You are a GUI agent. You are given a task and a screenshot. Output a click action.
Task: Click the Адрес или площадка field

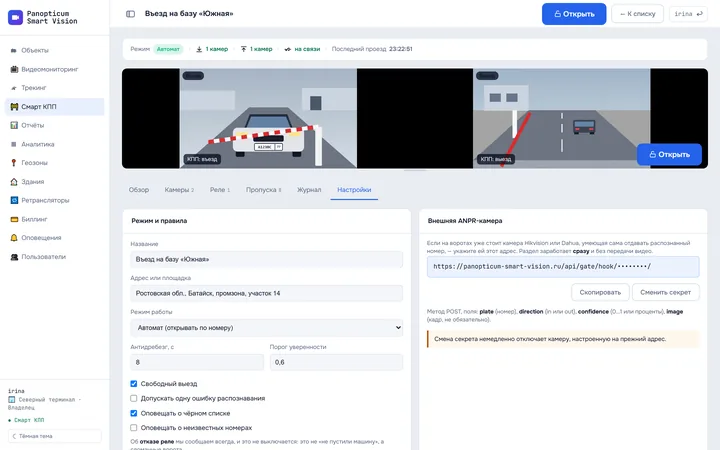tap(266, 293)
